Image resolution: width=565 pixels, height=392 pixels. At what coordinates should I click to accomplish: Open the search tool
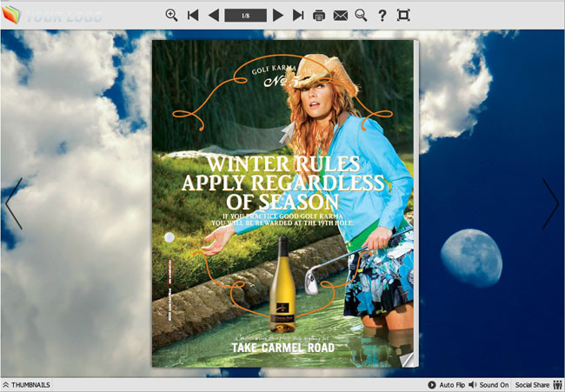tap(361, 15)
